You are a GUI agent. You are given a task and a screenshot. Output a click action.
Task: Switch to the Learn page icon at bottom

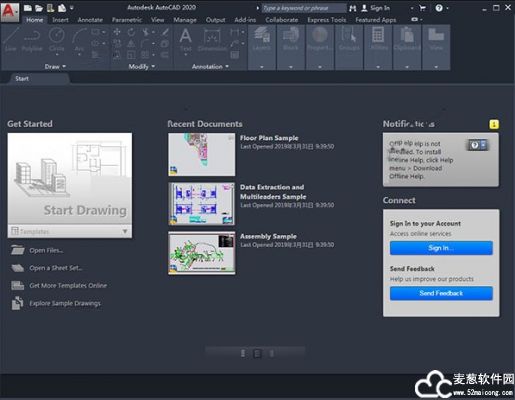tap(243, 353)
